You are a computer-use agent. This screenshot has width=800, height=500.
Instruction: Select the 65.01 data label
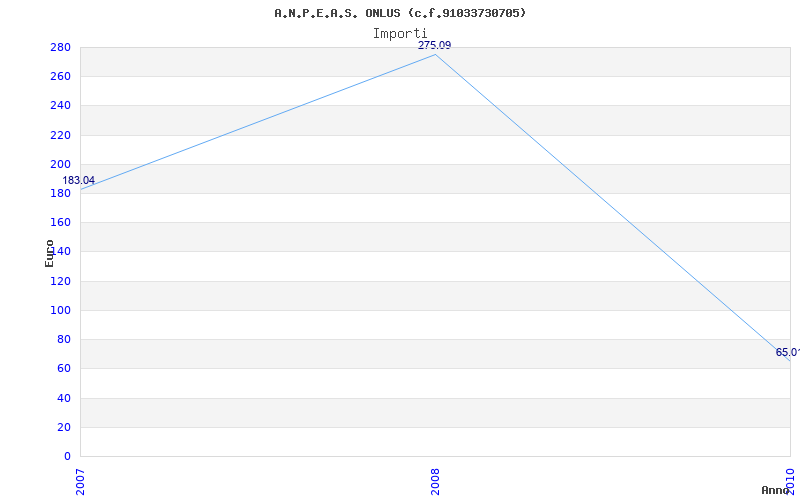[788, 352]
